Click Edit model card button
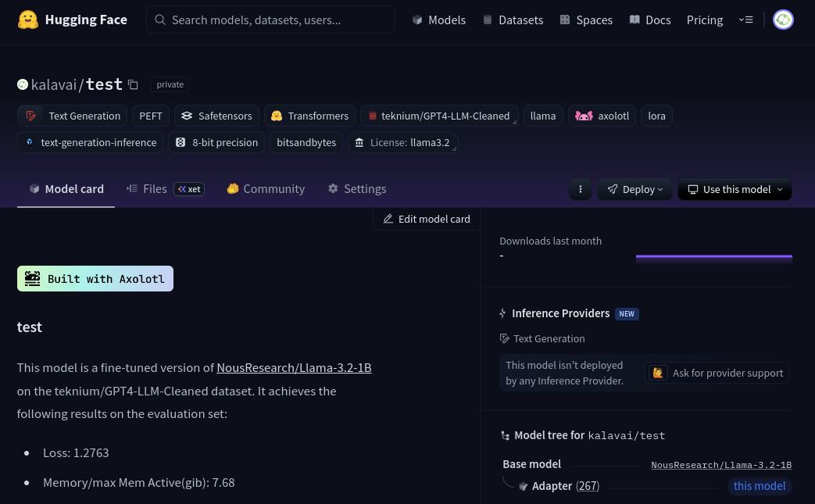The width and height of the screenshot is (815, 504). [426, 219]
